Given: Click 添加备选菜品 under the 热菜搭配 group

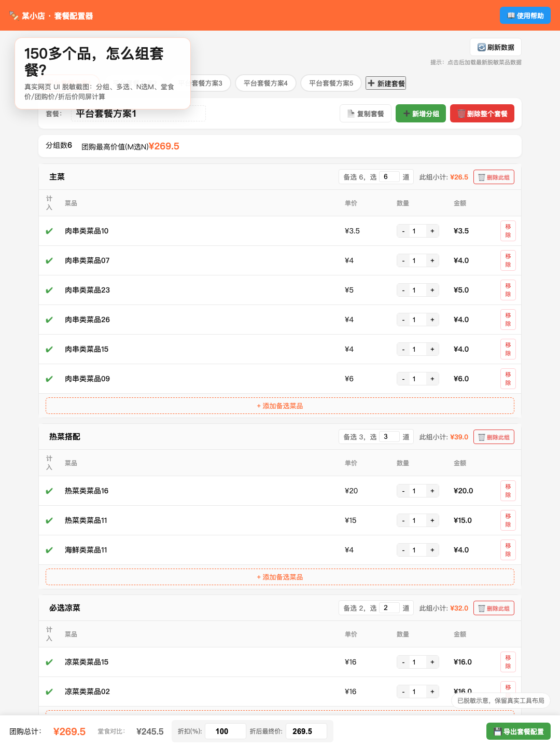Looking at the screenshot, I should click(280, 577).
